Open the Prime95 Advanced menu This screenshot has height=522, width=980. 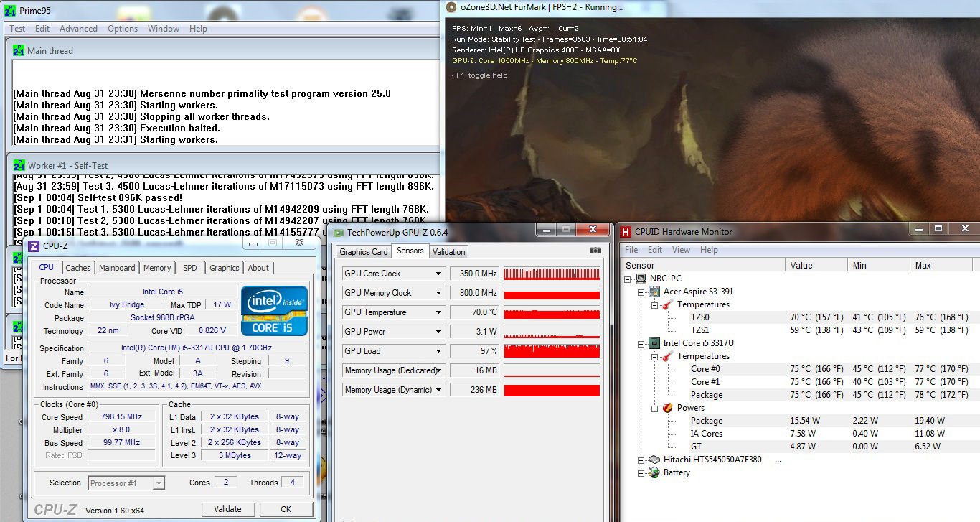pos(78,29)
